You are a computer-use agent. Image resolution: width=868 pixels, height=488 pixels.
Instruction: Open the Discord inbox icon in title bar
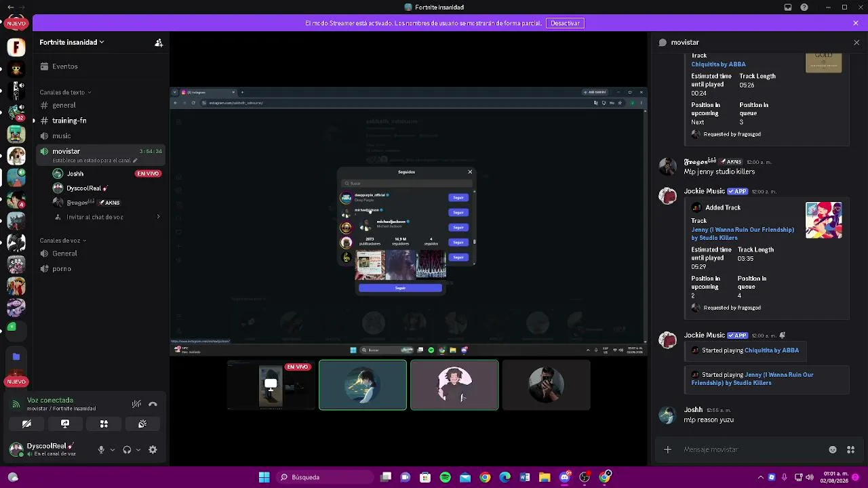pyautogui.click(x=788, y=7)
